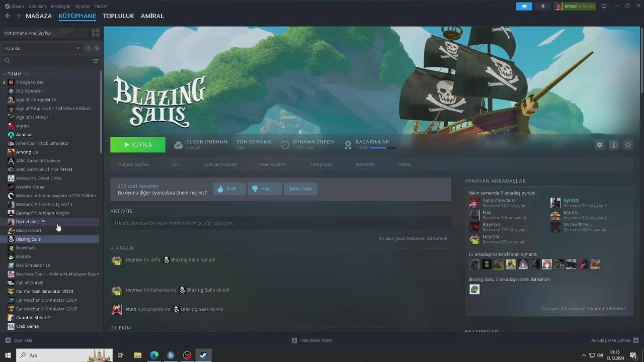Open the blue megaphone announcements button

524,7
